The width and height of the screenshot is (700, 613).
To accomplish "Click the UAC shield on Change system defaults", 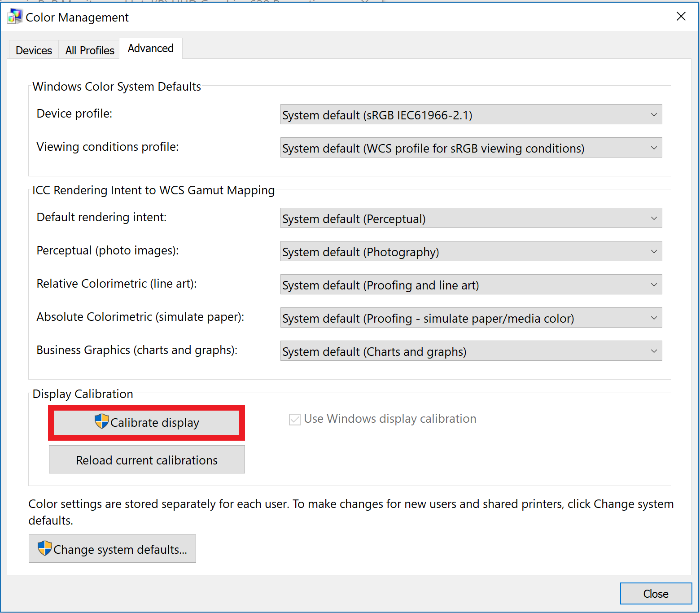I will click(x=44, y=548).
